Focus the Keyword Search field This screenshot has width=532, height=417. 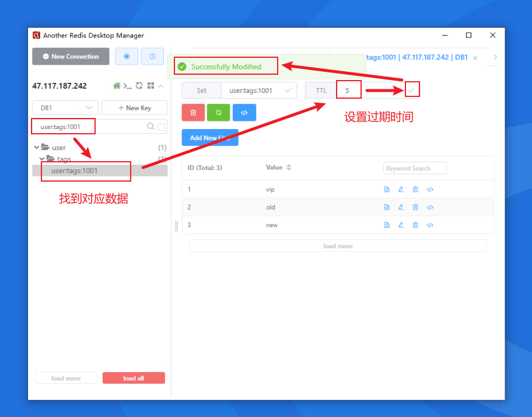click(415, 168)
